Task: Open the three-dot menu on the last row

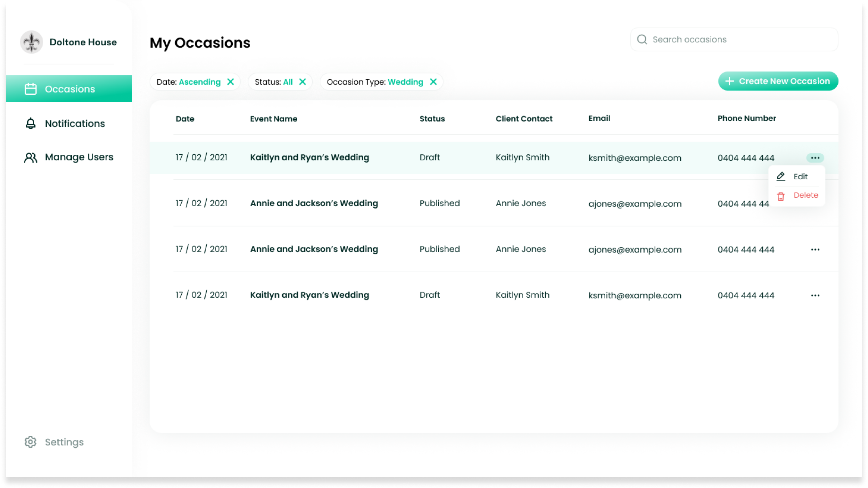Action: pos(815,295)
